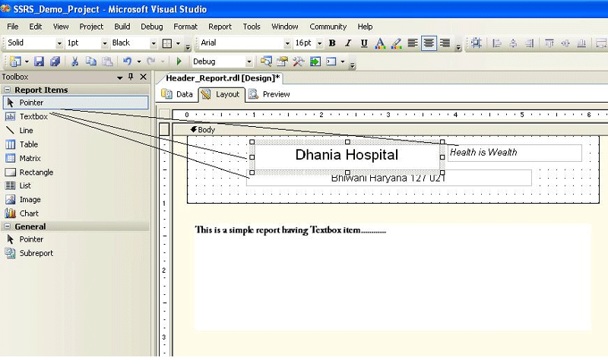Viewport: 608px width, 364px height.
Task: Open the background highlight color picker
Action: click(x=396, y=43)
